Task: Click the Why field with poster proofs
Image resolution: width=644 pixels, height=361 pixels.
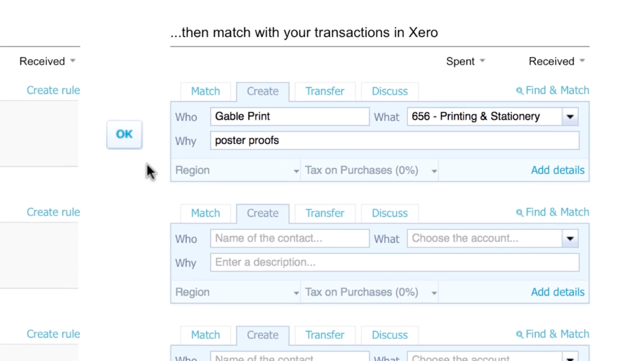Action: tap(395, 141)
